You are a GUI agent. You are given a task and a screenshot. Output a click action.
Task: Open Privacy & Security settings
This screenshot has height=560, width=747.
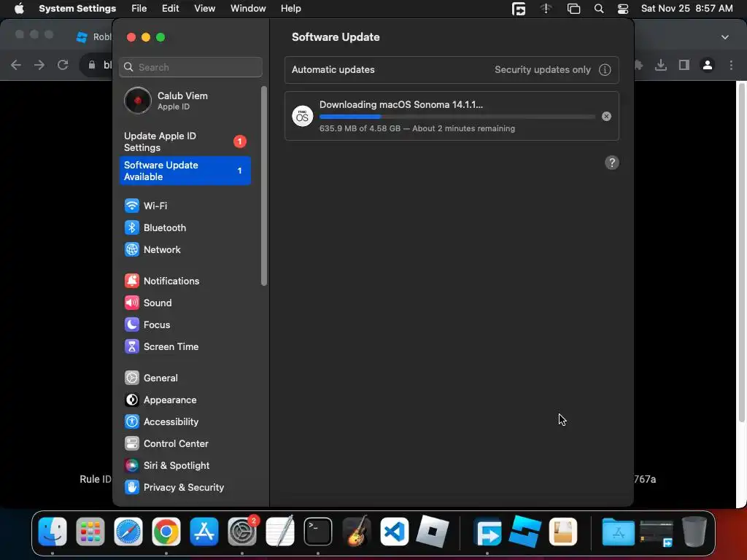pyautogui.click(x=185, y=488)
